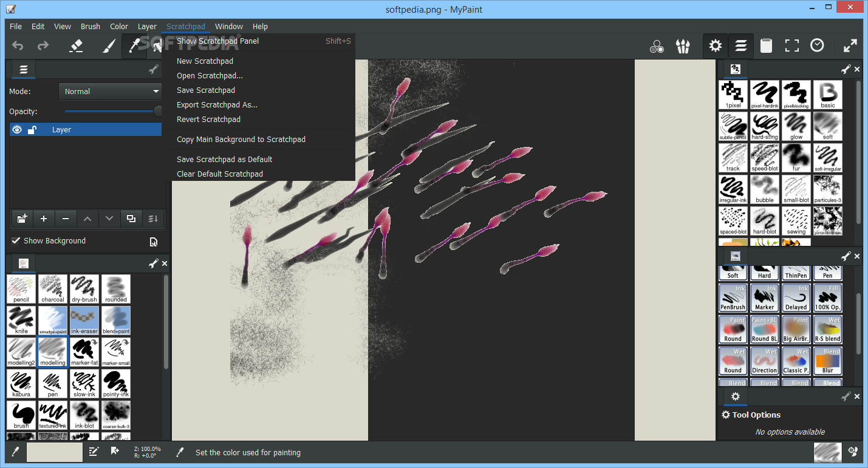The height and width of the screenshot is (468, 868).
Task: Open the scratchpad notepad toolbar icon
Action: [x=766, y=46]
